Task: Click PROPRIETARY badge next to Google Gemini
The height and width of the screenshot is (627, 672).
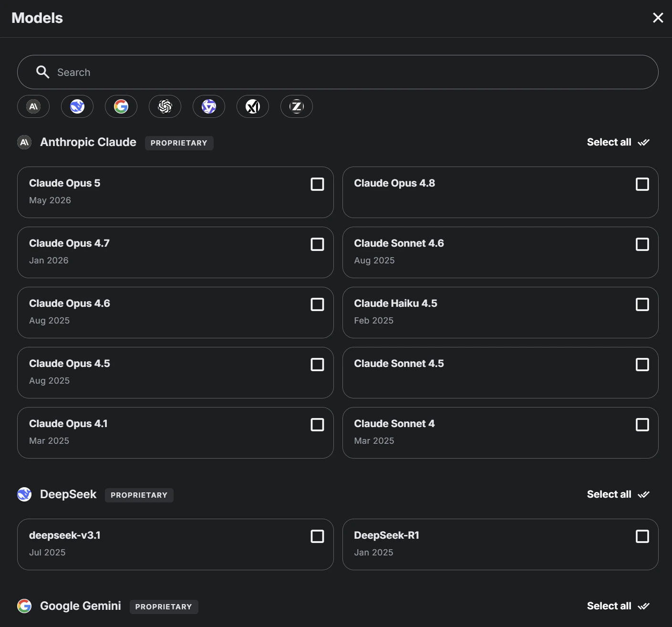Action: [164, 606]
